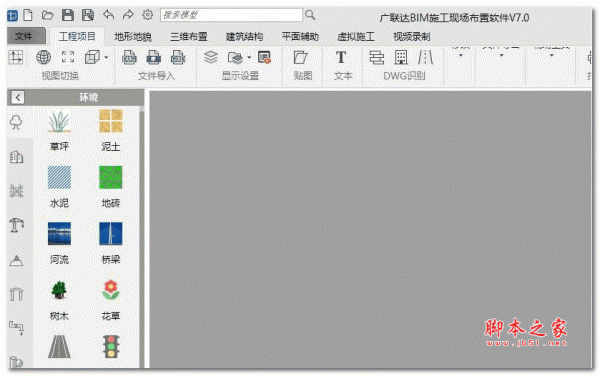This screenshot has width=600, height=376.
Task: Choose the 草坪 lawn material
Action: click(59, 130)
